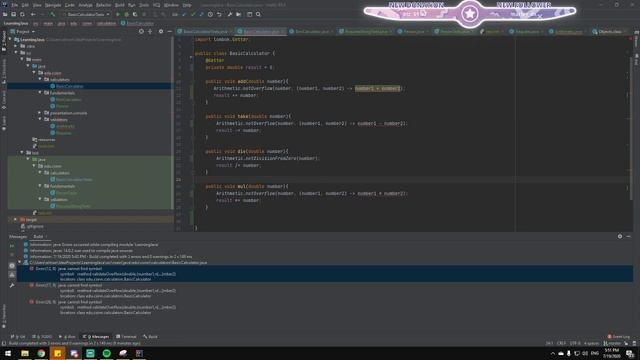Collapse the calculators package under main
Screen dimensions: 640x360
pos(40,79)
